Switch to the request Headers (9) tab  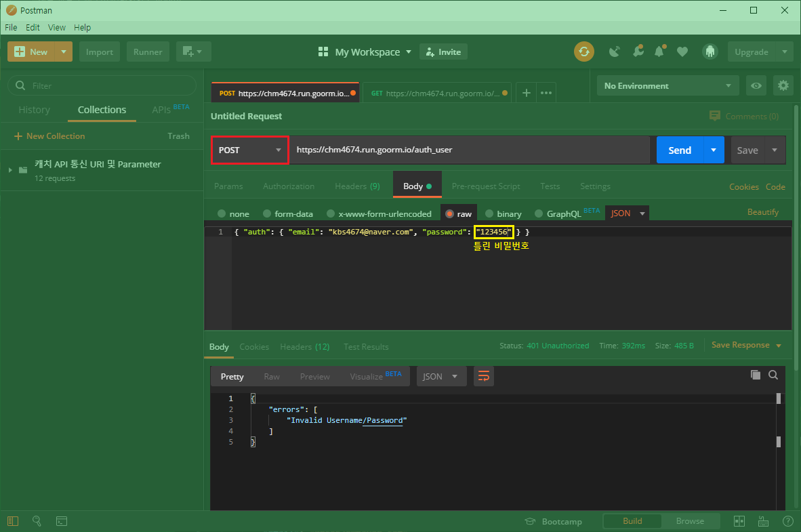coord(357,186)
